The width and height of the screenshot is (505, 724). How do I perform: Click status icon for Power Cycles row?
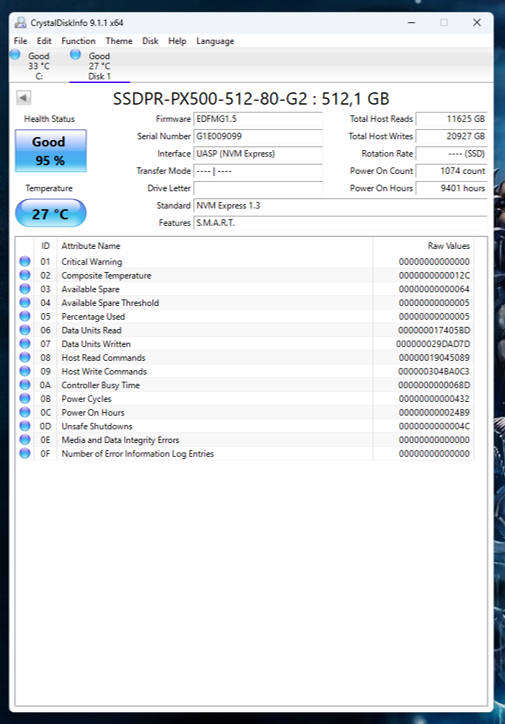[x=25, y=398]
